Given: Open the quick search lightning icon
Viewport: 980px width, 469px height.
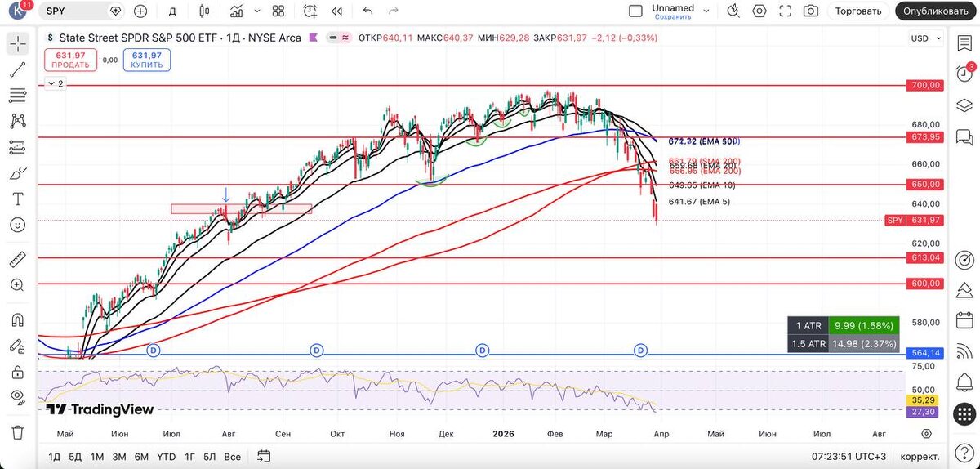Looking at the screenshot, I should click(733, 11).
